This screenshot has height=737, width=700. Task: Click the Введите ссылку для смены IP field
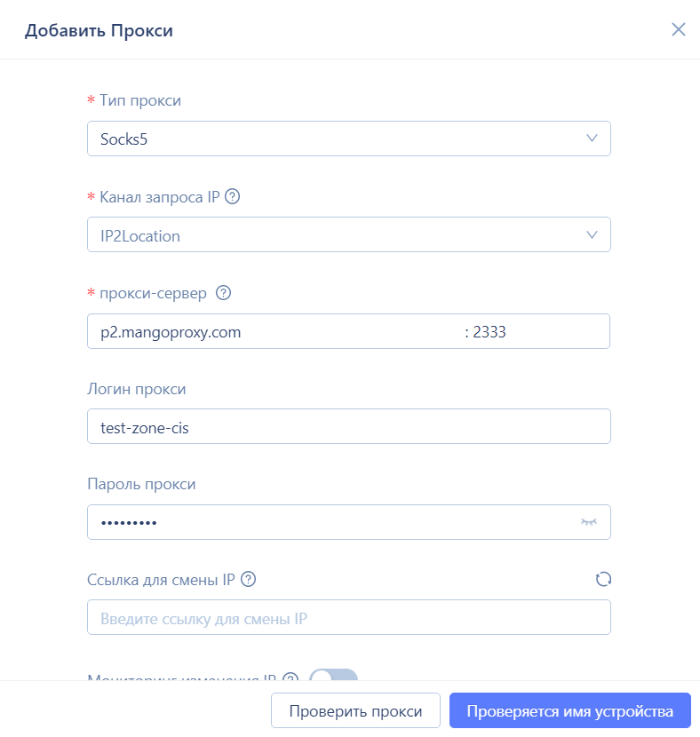[x=348, y=616]
